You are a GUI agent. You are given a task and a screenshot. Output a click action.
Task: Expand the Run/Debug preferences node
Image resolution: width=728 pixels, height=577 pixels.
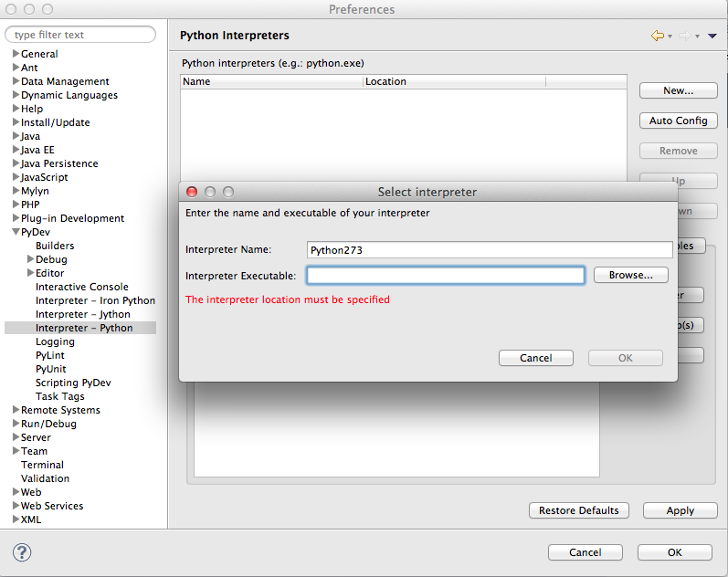[16, 424]
